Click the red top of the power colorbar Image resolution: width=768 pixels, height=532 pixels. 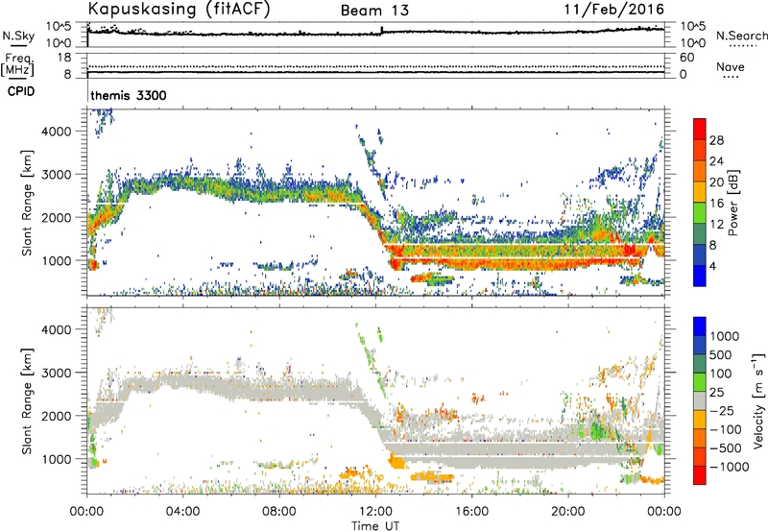point(700,129)
